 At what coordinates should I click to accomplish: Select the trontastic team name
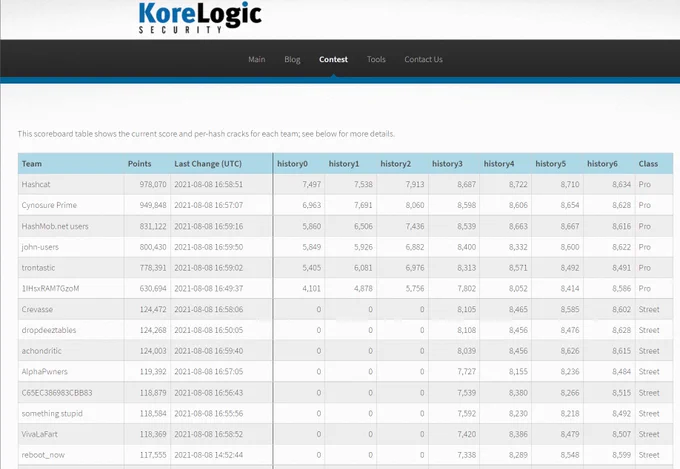38,268
